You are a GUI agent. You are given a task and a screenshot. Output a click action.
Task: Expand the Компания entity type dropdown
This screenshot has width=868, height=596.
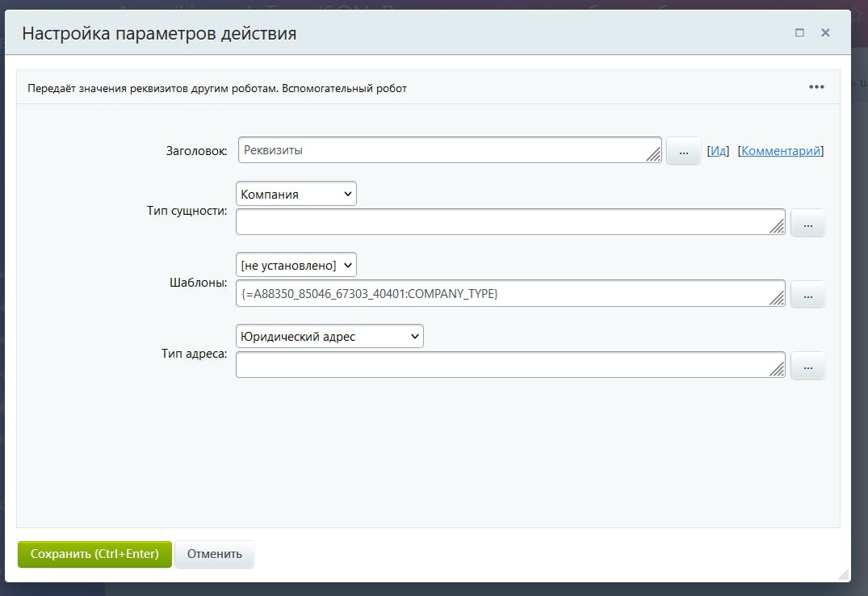[x=296, y=194]
